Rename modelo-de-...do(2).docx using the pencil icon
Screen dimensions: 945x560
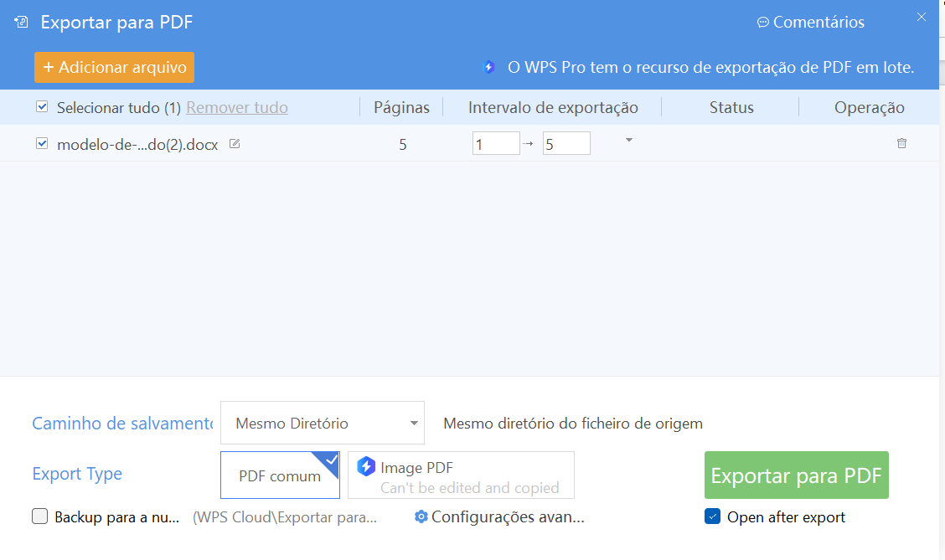point(234,143)
